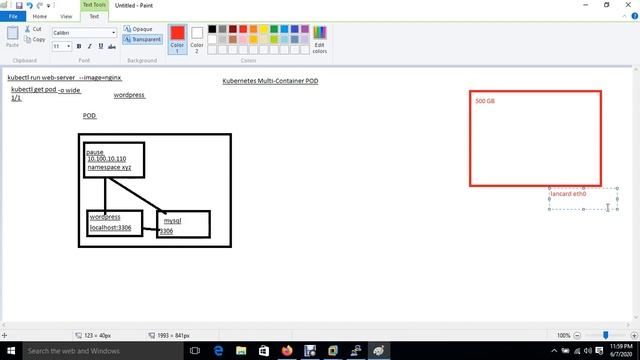This screenshot has height=360, width=640.
Task: Cut the selected text
Action: tap(33, 29)
